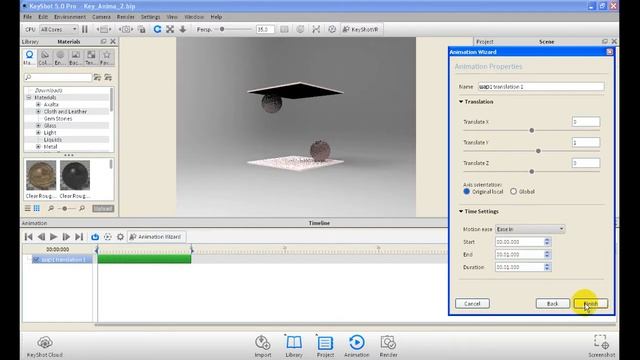Select Global axis orientation
The height and width of the screenshot is (360, 640).
513,191
